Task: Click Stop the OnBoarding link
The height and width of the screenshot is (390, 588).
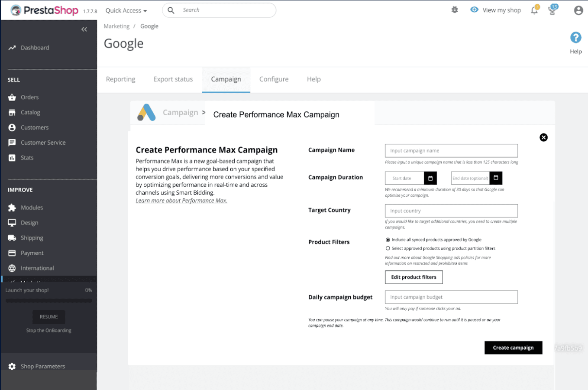Action: [x=48, y=330]
